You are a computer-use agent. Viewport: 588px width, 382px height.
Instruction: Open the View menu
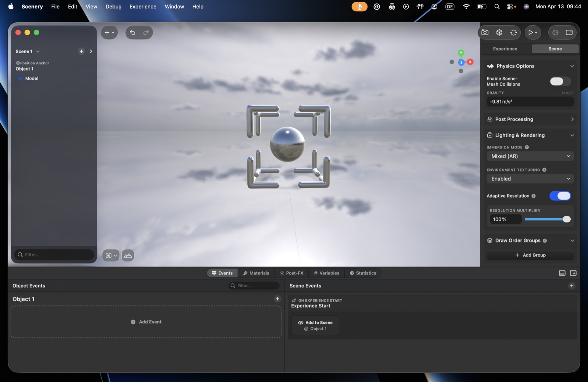(x=91, y=7)
